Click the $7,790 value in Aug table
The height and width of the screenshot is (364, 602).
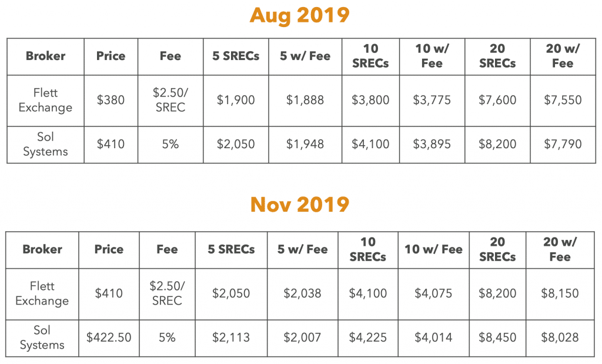[563, 145]
